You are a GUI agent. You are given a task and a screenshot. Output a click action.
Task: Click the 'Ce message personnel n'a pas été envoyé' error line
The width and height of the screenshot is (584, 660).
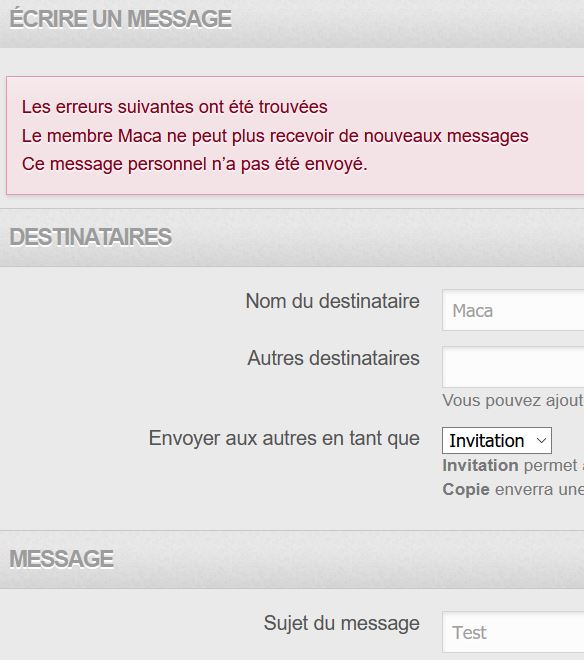[195, 164]
